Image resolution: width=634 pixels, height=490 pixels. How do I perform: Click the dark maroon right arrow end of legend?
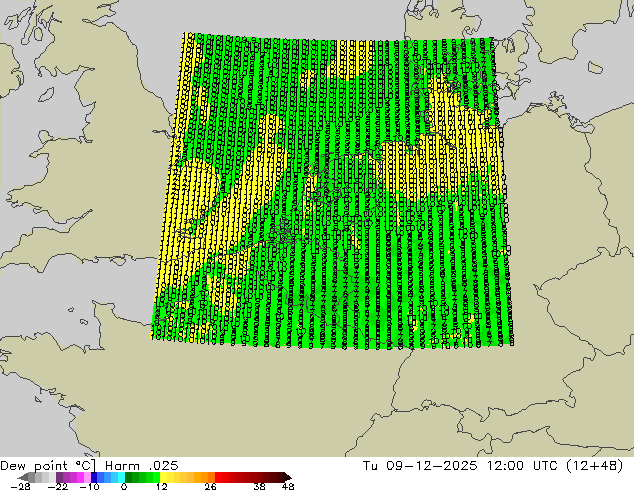[x=288, y=477]
